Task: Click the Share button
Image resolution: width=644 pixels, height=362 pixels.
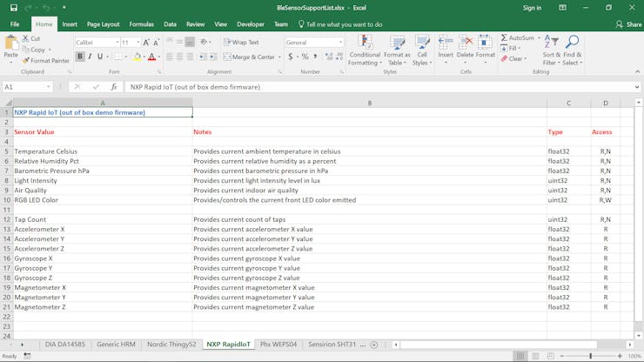Action: click(x=628, y=24)
